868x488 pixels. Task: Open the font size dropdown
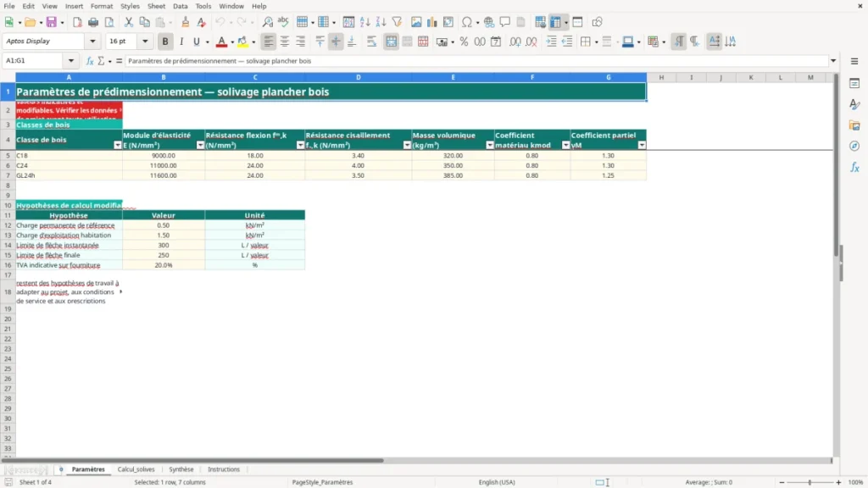click(145, 42)
